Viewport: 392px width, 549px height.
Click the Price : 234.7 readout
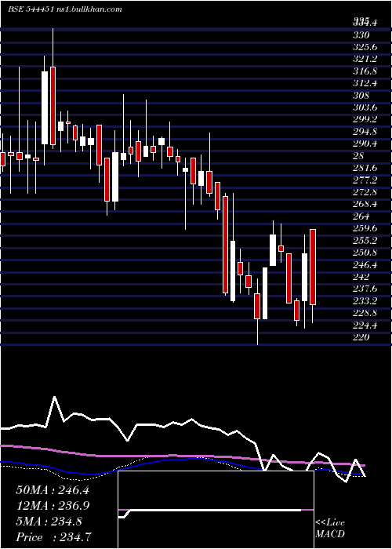pyautogui.click(x=53, y=537)
